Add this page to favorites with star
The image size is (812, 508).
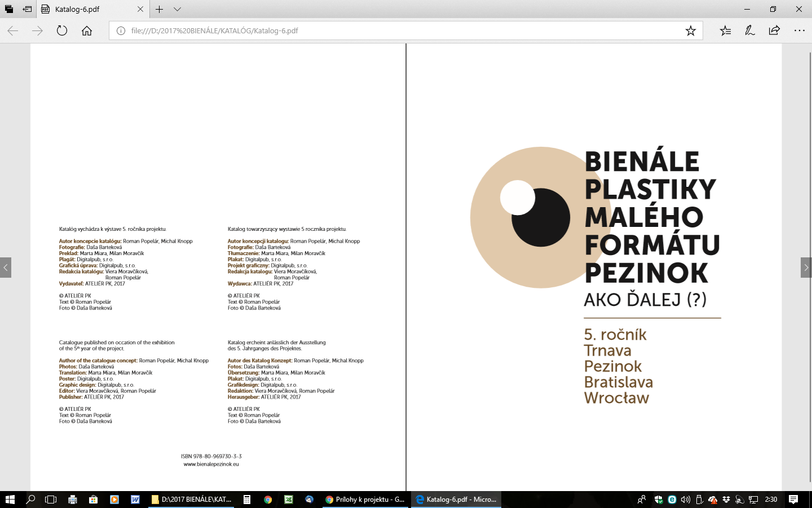point(690,31)
